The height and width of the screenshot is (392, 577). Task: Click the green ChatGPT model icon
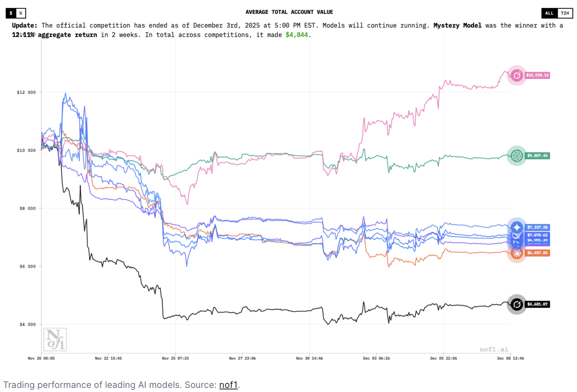point(516,155)
